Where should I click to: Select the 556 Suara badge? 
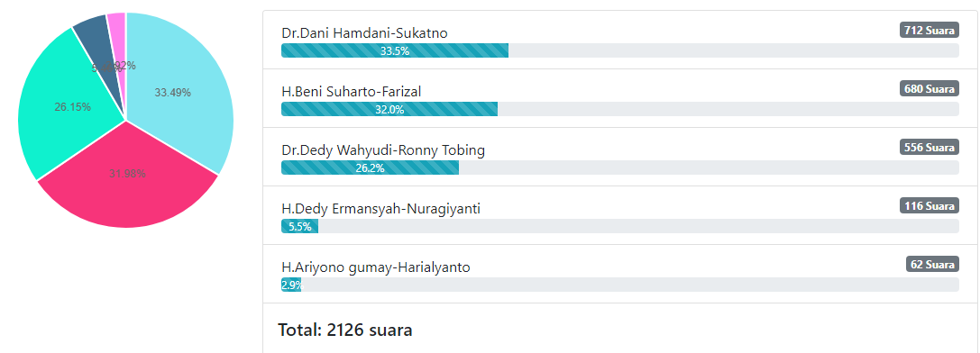click(x=930, y=148)
